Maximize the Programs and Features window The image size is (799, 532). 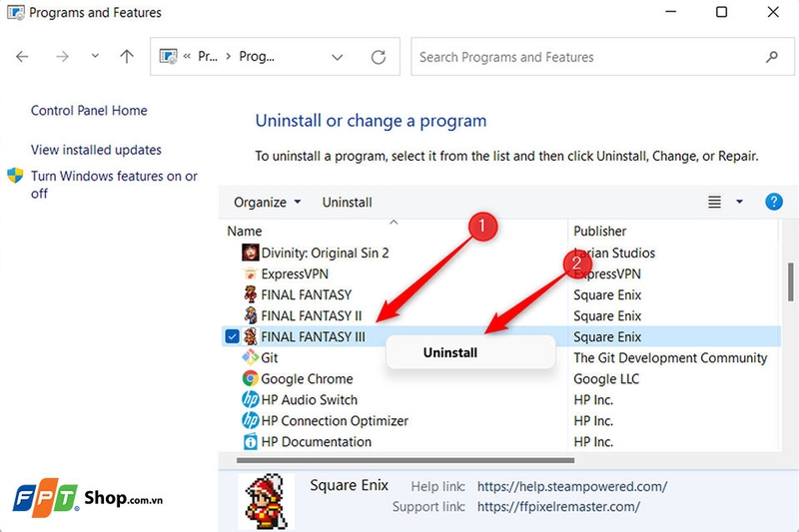click(721, 11)
